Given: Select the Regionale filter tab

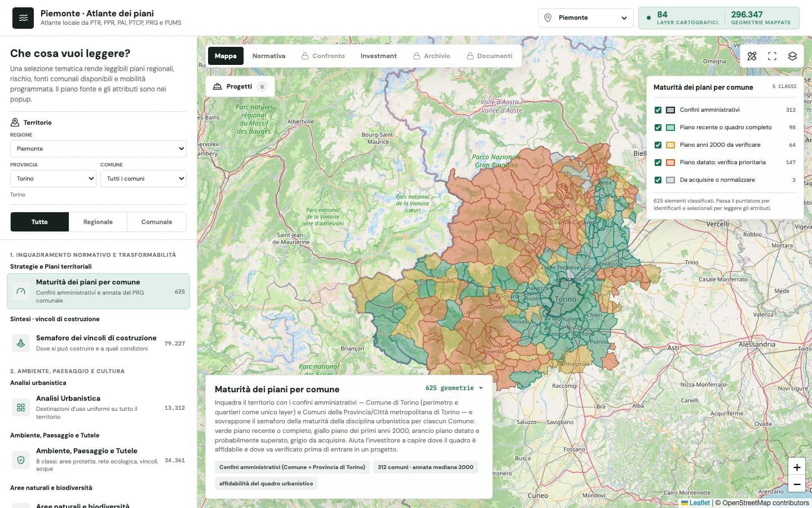Looking at the screenshot, I should tap(98, 222).
